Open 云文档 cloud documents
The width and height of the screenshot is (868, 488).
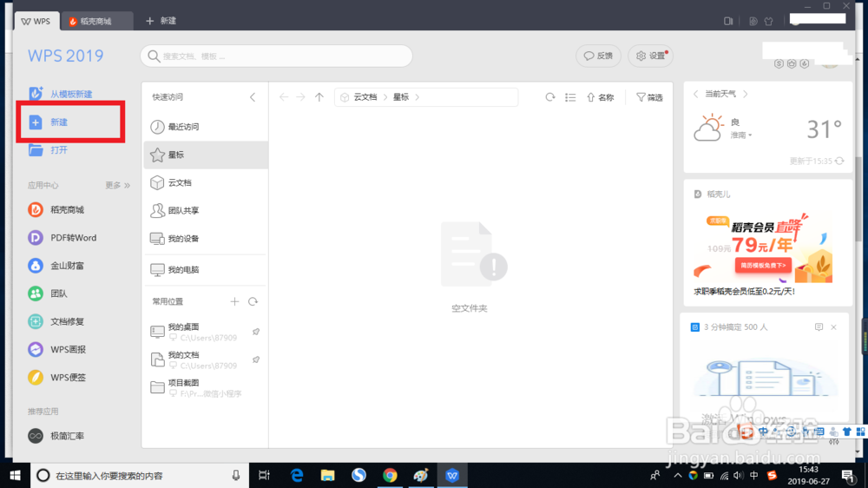[206, 183]
